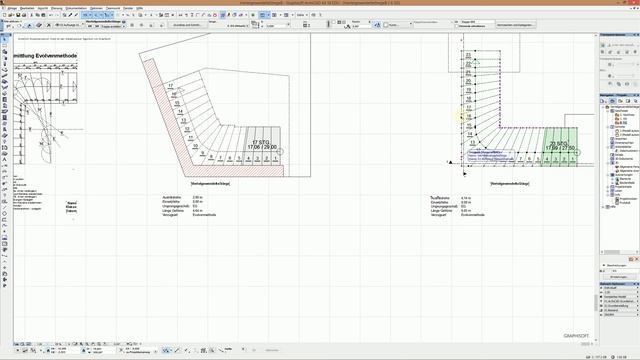This screenshot has width=640, height=360.
Task: Open the 1:20 scale option in Quick Options
Action: [x=619, y=292]
